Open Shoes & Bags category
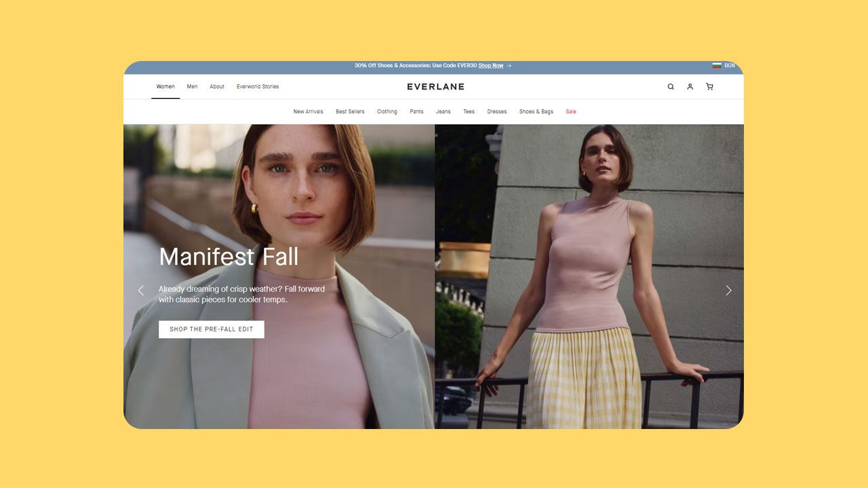Screen dimensions: 868x488 [536, 112]
